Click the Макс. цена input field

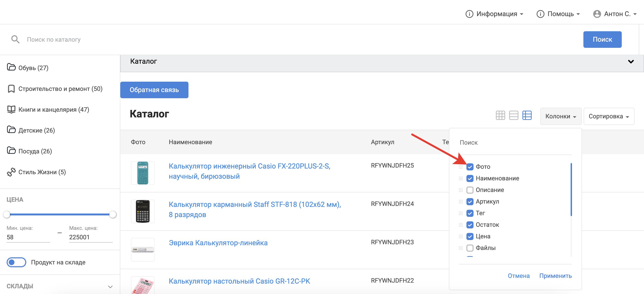pyautogui.click(x=91, y=237)
